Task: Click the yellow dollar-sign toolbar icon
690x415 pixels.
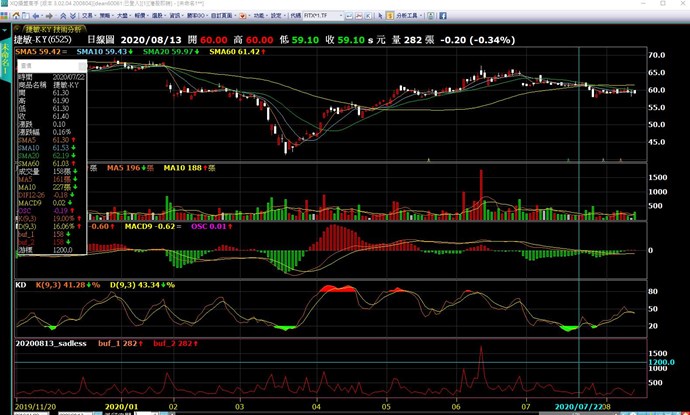Action: tap(390, 16)
